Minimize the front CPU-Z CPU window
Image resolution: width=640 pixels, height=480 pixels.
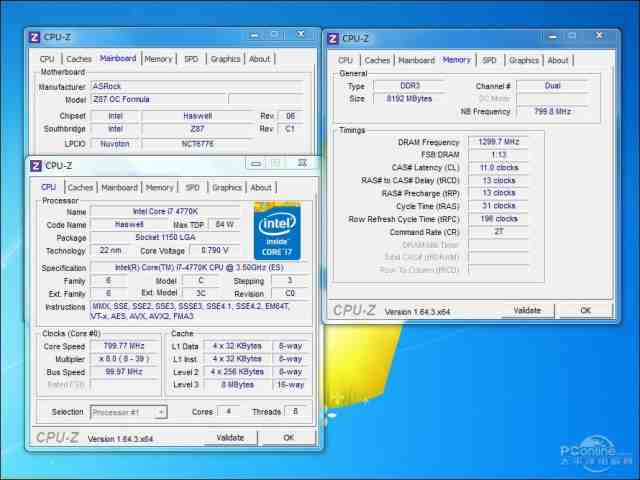(256, 164)
